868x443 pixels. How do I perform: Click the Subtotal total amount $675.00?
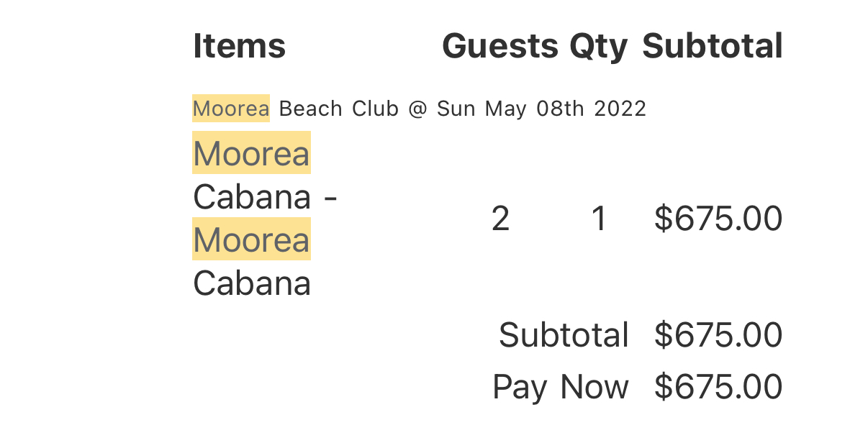[x=718, y=335]
